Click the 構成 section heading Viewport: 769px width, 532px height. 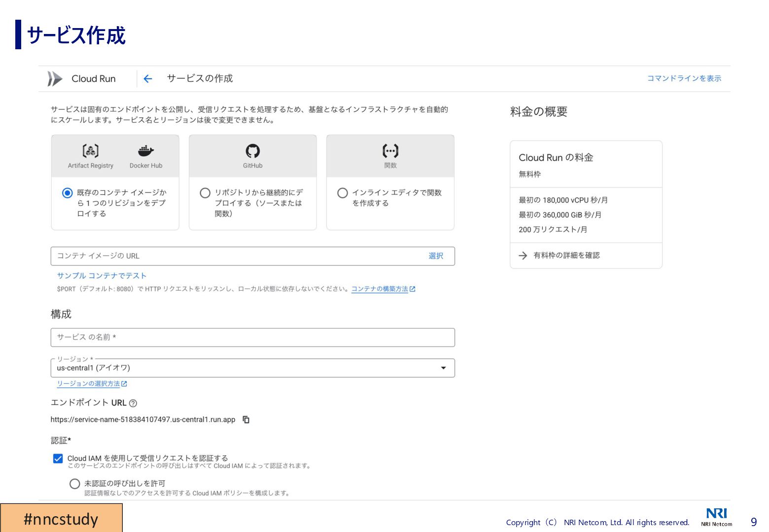tap(61, 314)
